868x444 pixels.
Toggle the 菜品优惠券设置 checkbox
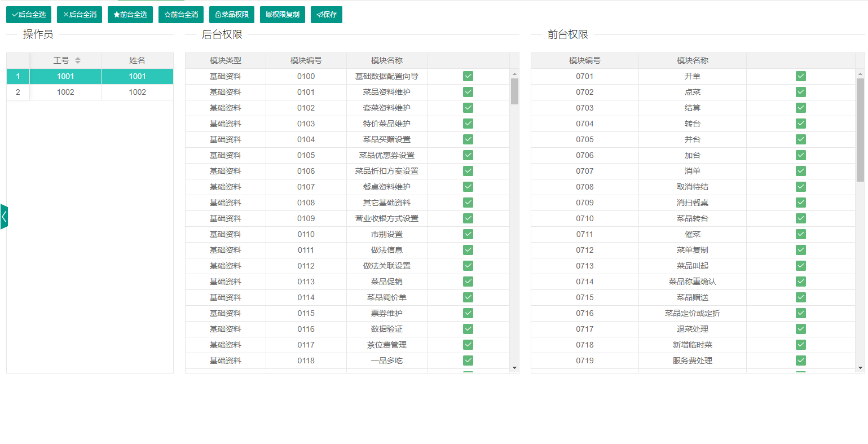468,155
